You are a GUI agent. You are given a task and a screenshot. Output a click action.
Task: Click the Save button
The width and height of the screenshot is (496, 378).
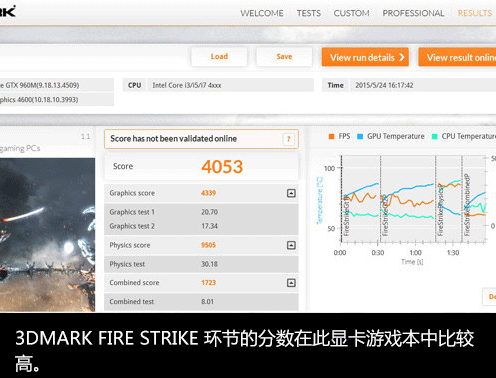click(284, 57)
